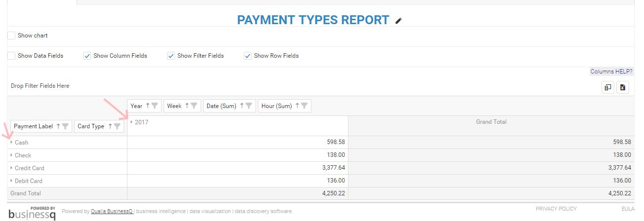Uncheck Show Row Fields
The height and width of the screenshot is (221, 644).
(x=248, y=56)
